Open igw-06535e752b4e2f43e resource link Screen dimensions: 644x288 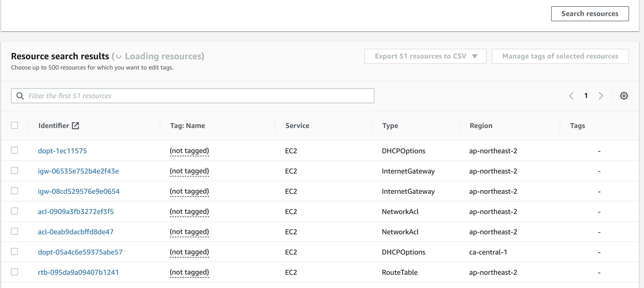[x=78, y=171]
